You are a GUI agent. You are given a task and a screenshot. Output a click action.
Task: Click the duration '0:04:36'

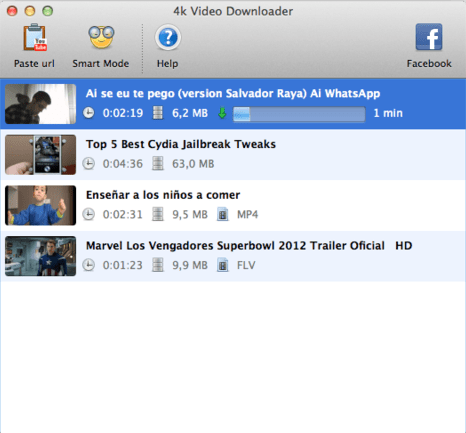click(123, 164)
